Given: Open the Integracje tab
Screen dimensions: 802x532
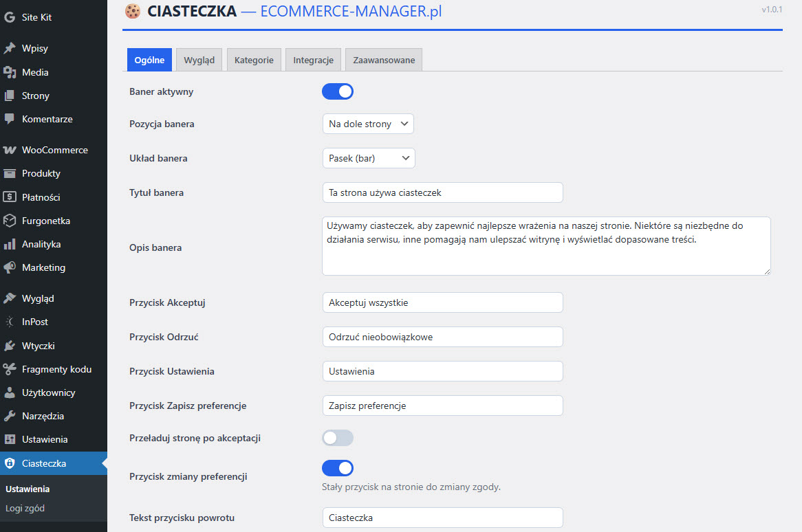Looking at the screenshot, I should click(x=313, y=60).
